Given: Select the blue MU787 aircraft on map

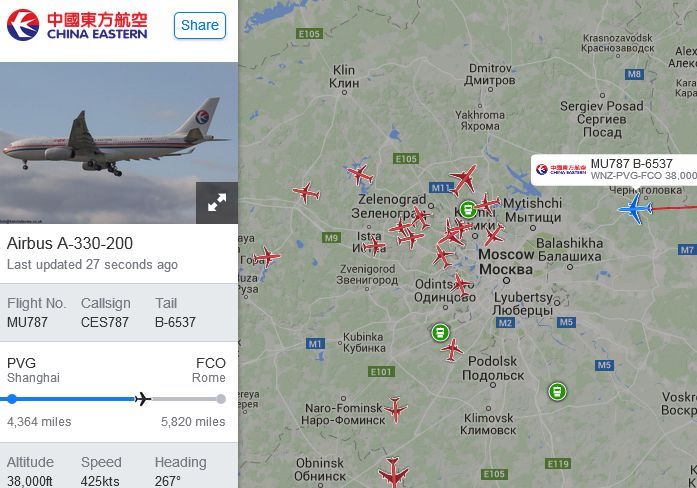Looking at the screenshot, I should 636,208.
